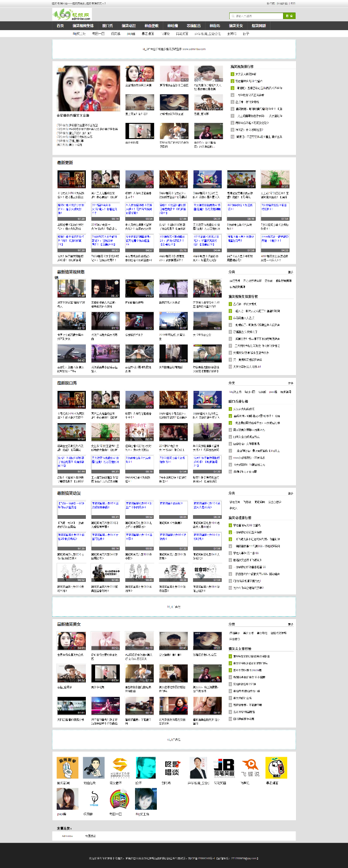Open the 司文痞子 orange logo channel
348x868 pixels.
pyautogui.click(x=120, y=768)
